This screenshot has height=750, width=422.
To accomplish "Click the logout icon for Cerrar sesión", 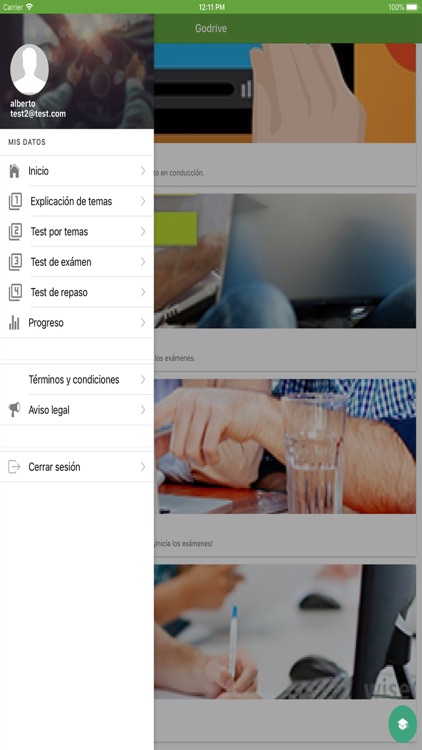I will coord(14,467).
